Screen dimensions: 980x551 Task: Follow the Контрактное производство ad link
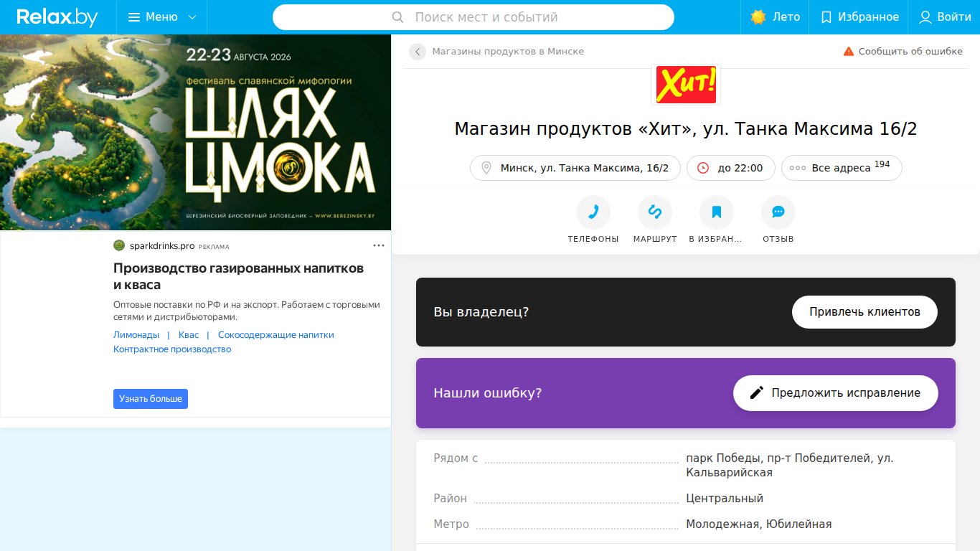point(172,349)
